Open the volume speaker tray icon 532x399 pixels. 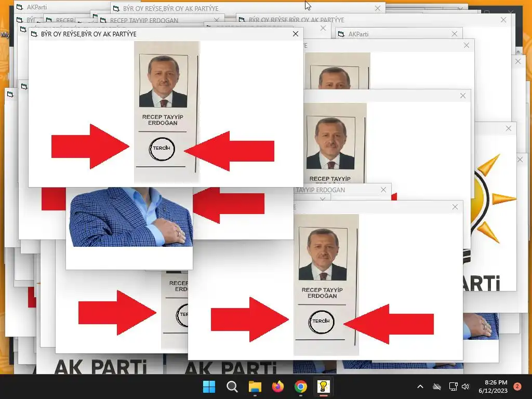[465, 387]
